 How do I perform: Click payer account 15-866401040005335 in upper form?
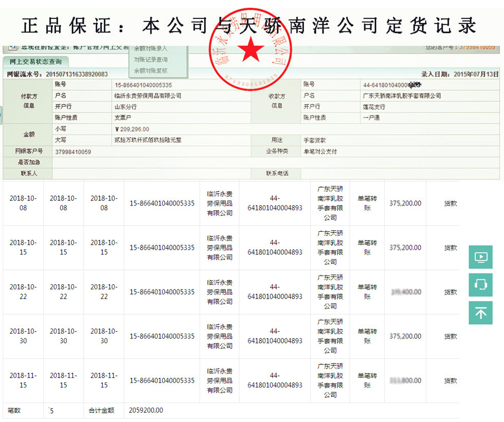click(x=143, y=85)
